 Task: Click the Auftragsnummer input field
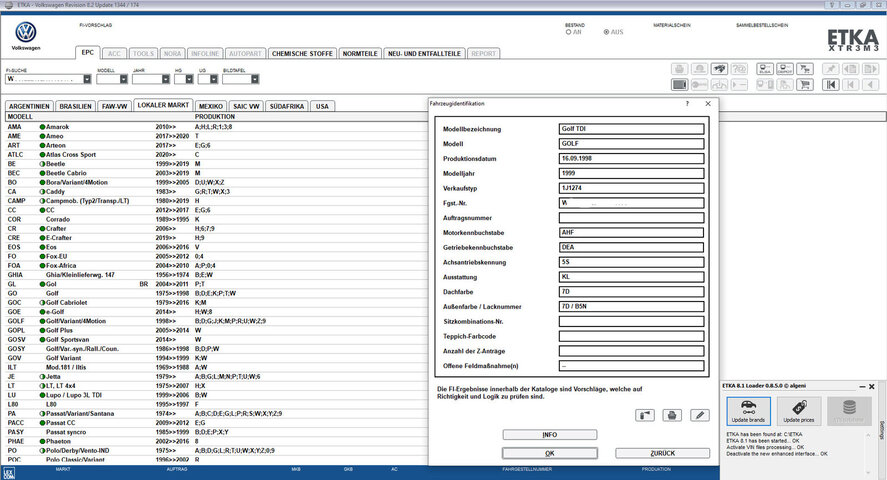631,218
